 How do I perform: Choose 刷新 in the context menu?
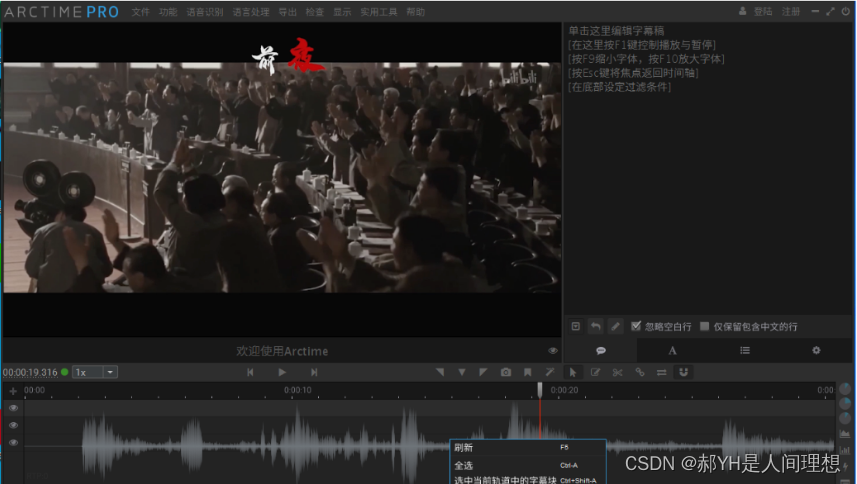(527, 447)
